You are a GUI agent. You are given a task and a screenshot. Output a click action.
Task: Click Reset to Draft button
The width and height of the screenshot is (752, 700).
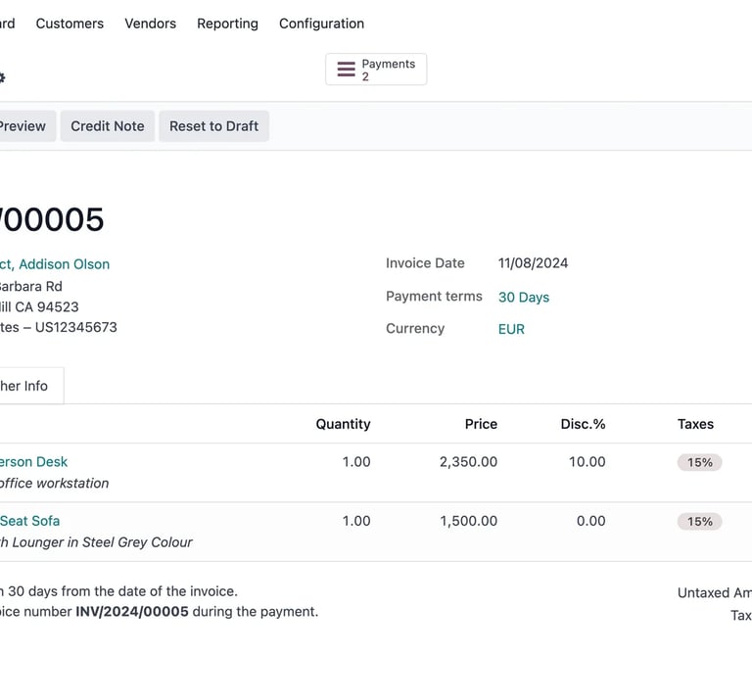click(213, 126)
